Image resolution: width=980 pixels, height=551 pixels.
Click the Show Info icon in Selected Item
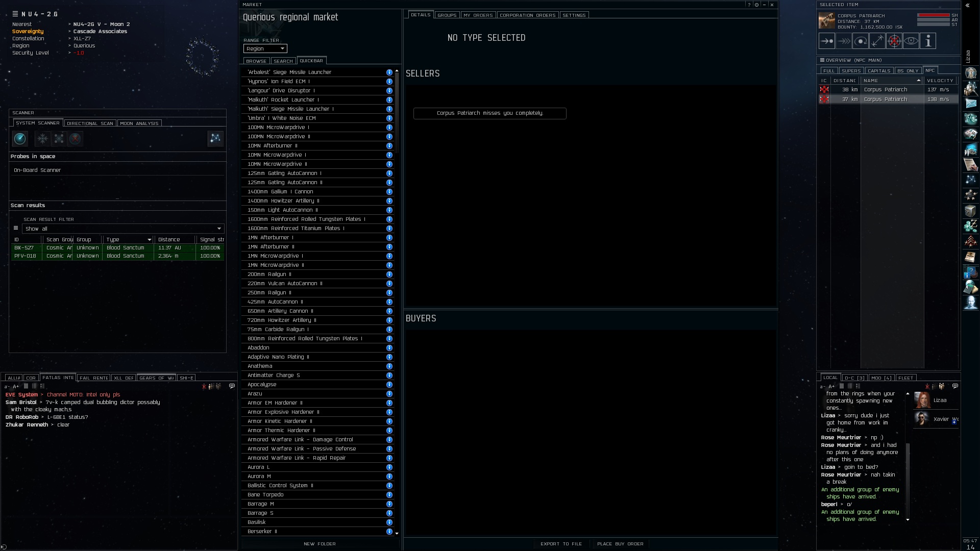click(928, 41)
